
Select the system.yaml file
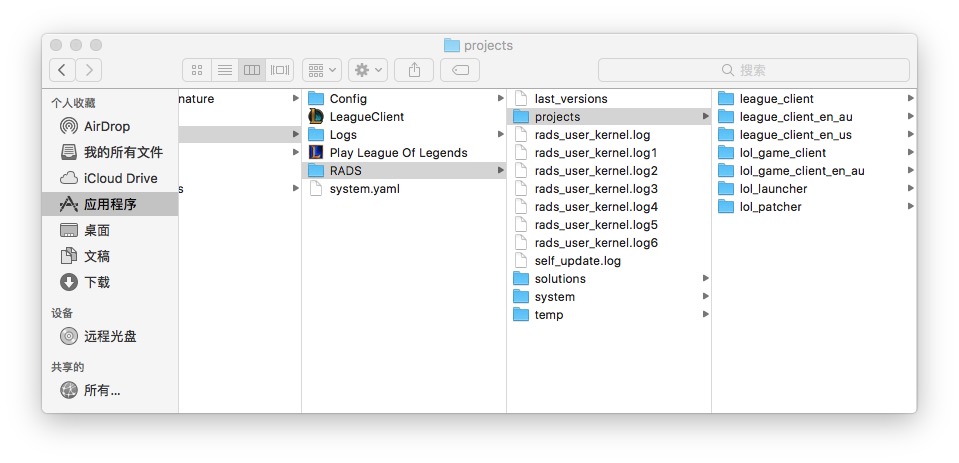[x=404, y=188]
